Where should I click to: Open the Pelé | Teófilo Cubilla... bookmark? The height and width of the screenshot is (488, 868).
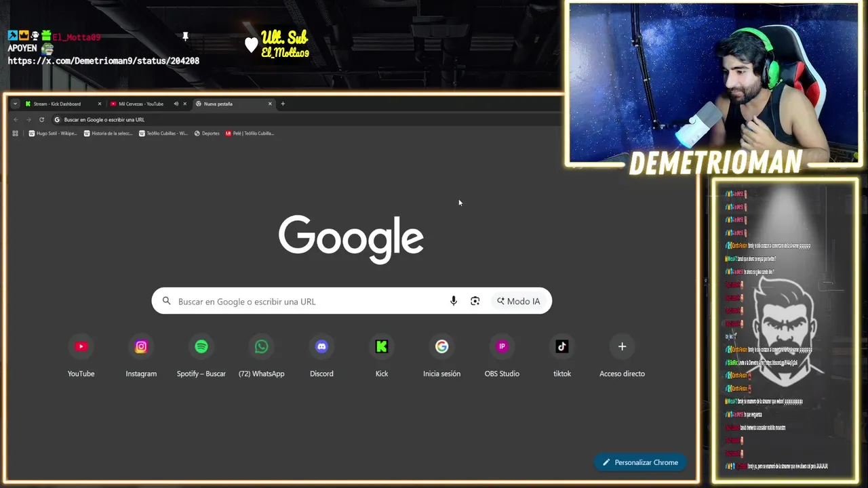pyautogui.click(x=250, y=134)
